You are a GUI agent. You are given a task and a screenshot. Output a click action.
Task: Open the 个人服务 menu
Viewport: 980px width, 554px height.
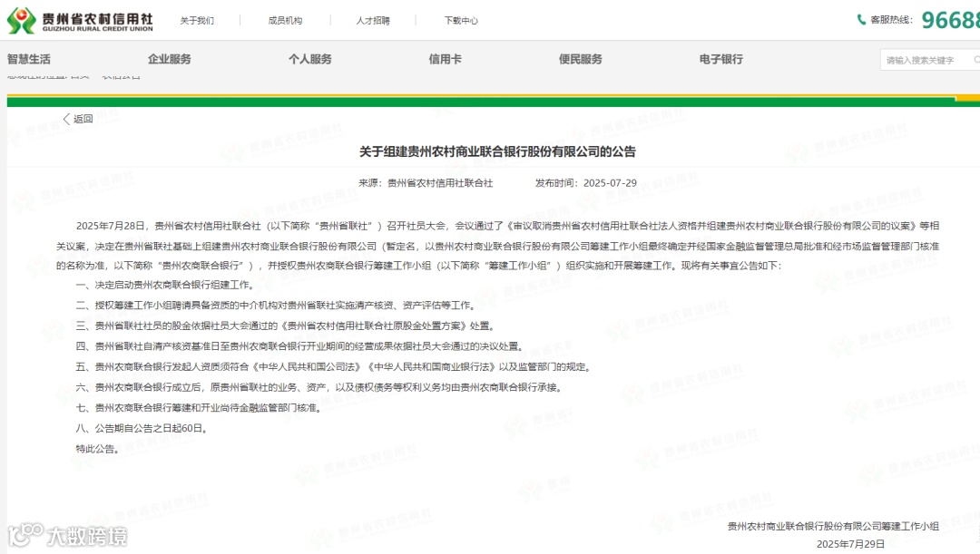(x=310, y=59)
